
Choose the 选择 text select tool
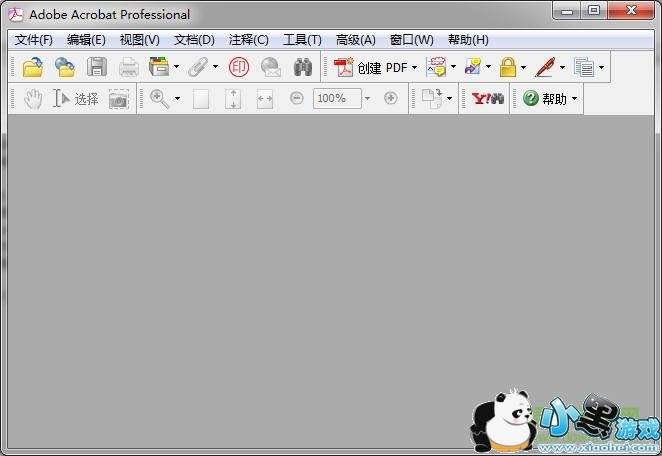[75, 99]
